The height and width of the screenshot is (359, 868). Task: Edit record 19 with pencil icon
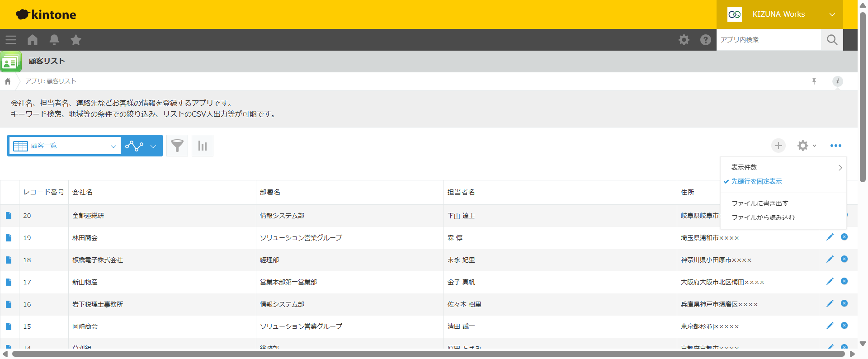[x=830, y=237]
